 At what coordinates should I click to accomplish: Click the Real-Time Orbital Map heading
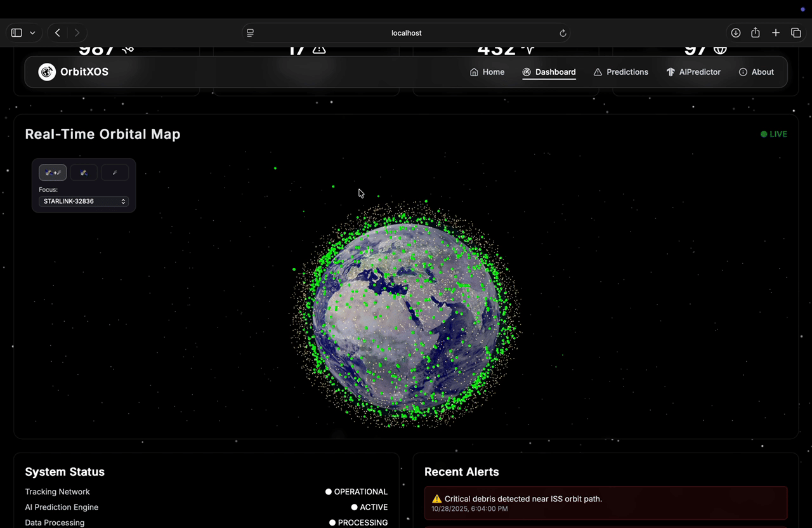point(103,134)
